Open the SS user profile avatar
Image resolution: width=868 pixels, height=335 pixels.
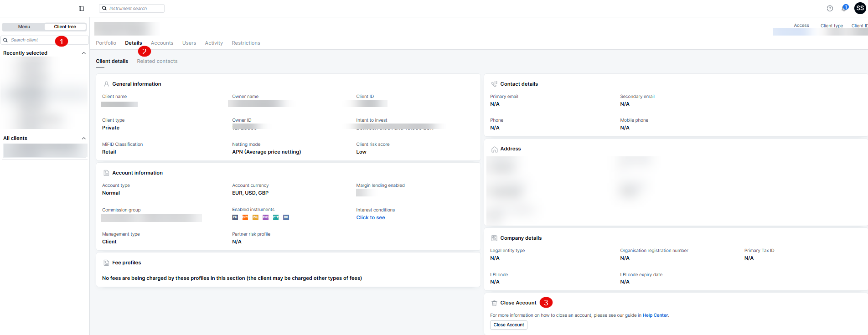pyautogui.click(x=860, y=8)
